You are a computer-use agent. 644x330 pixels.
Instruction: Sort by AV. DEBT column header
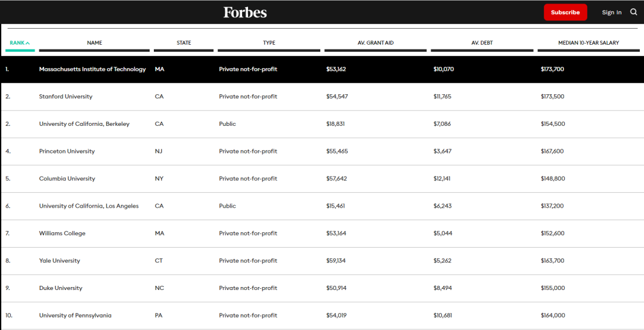pos(482,43)
